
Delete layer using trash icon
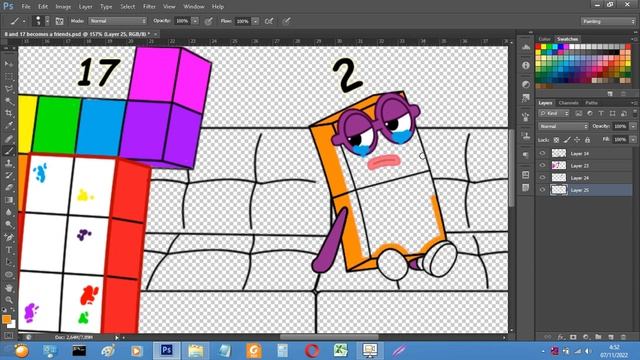pos(623,337)
